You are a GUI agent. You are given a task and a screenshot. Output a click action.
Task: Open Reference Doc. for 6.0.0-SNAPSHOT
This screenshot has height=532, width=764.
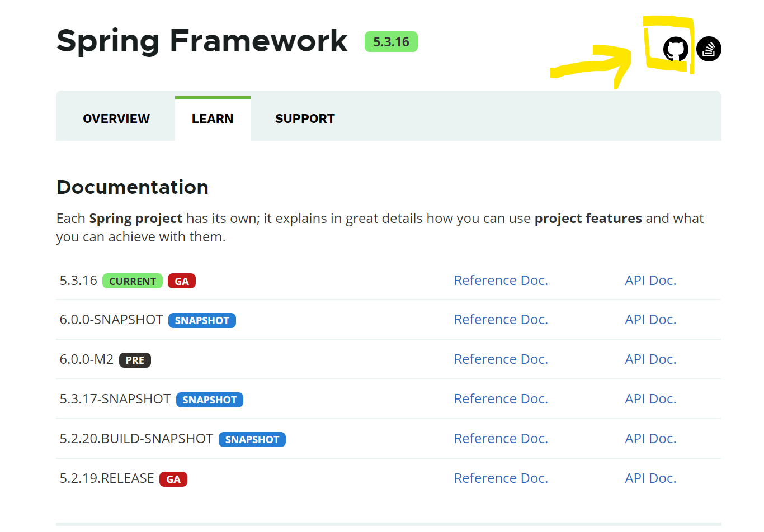501,320
